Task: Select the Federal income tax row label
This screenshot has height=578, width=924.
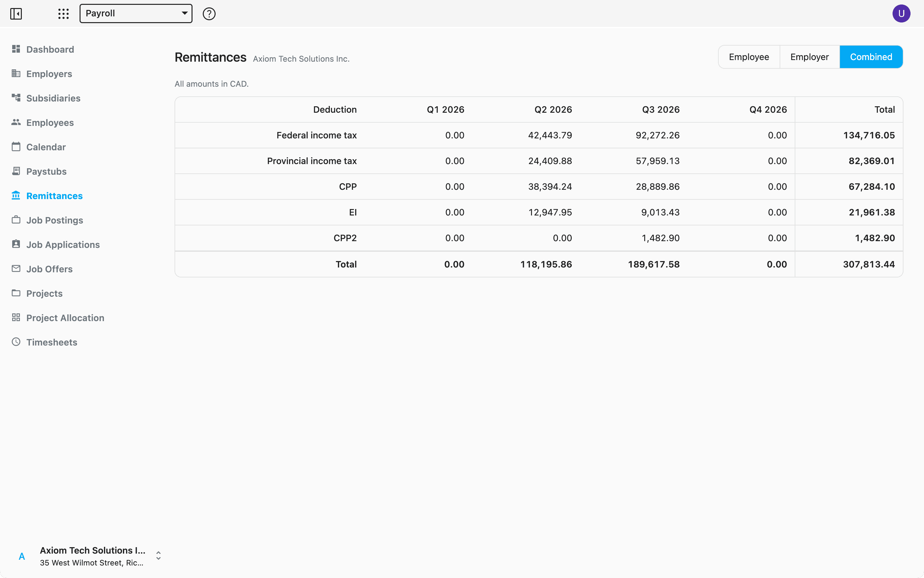Action: pyautogui.click(x=317, y=135)
